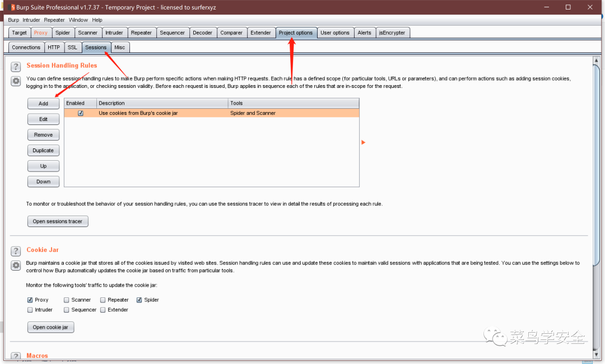Open the HTTP sub-tab
The width and height of the screenshot is (605, 364).
(54, 48)
